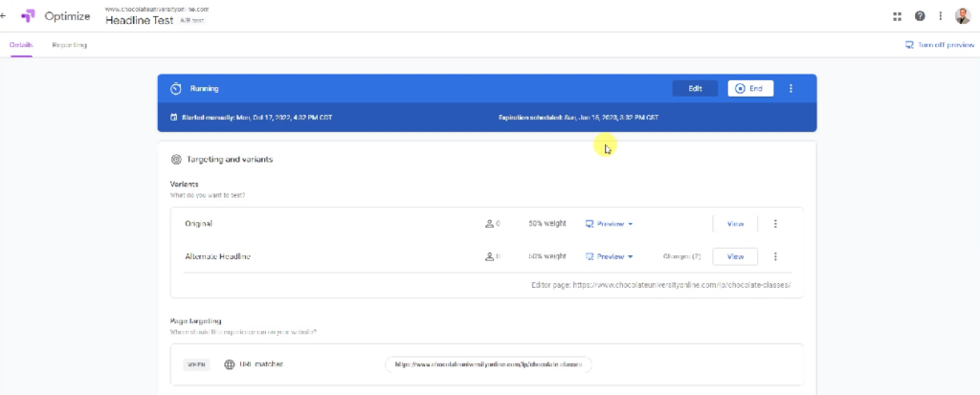Click Turn off preview link
This screenshot has height=395, width=980.
(940, 45)
